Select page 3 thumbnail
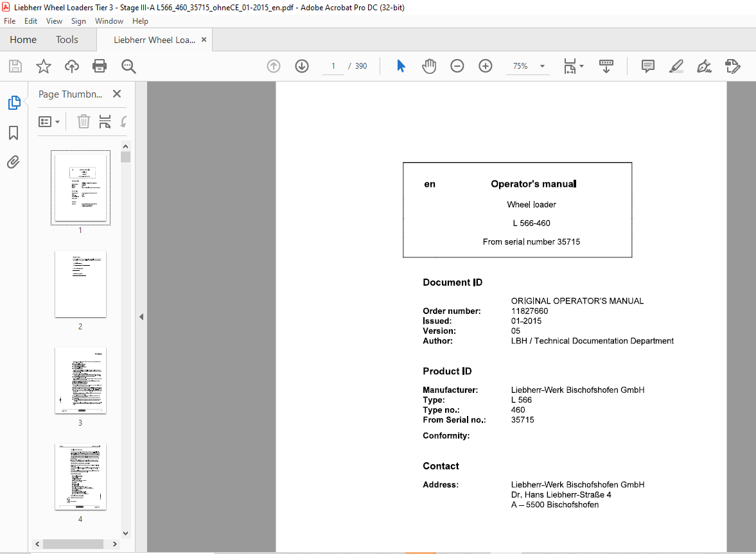This screenshot has width=756, height=554. click(80, 381)
